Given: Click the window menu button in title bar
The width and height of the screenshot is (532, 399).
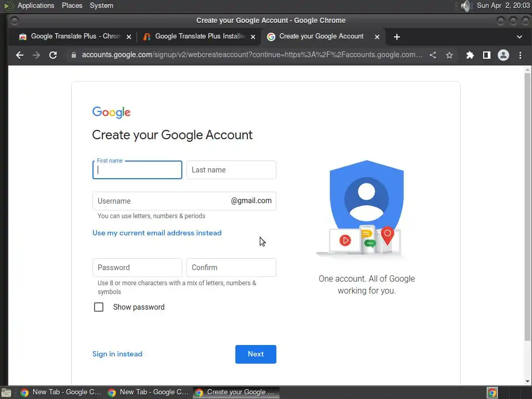Looking at the screenshot, I should [x=14, y=21].
